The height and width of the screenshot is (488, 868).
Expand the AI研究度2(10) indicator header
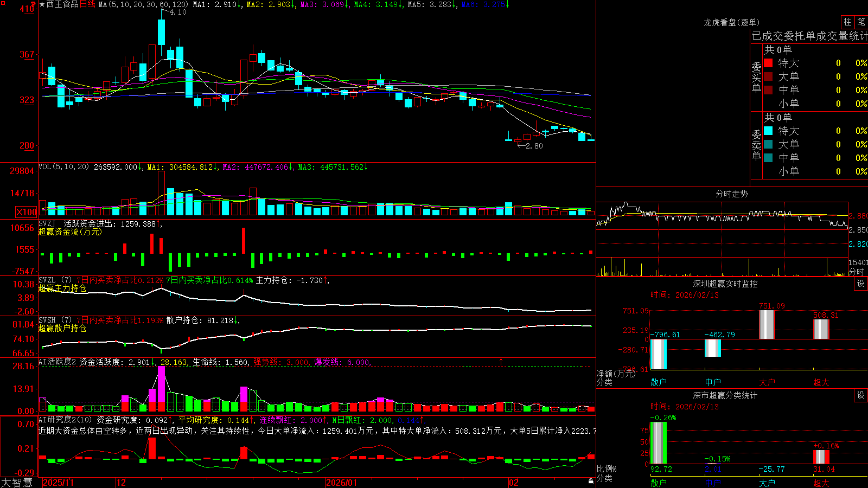[x=65, y=420]
